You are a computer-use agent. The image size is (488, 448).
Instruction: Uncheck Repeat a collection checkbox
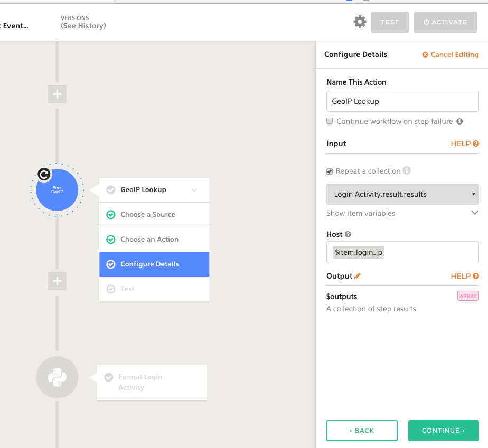click(330, 171)
